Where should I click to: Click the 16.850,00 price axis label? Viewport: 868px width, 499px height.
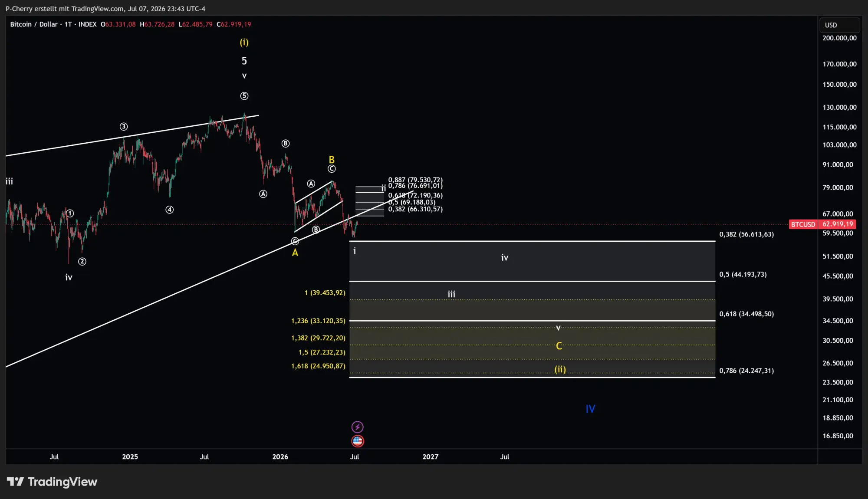tap(838, 436)
